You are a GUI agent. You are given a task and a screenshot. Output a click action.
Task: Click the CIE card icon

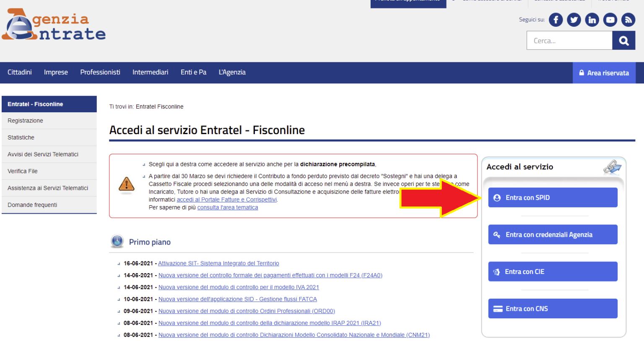[x=496, y=272]
